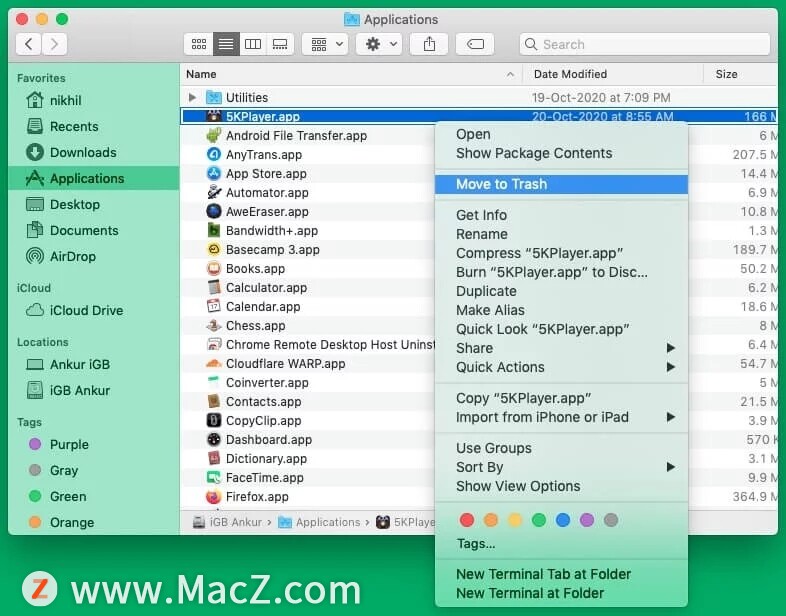Expand the Sort By submenu
Viewport: 786px width, 616px height.
pos(561,467)
